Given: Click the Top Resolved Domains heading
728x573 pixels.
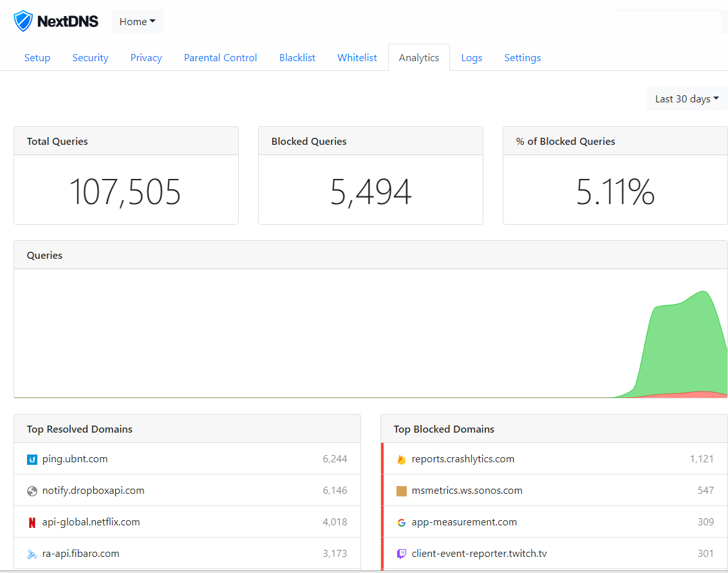Looking at the screenshot, I should pos(79,429).
